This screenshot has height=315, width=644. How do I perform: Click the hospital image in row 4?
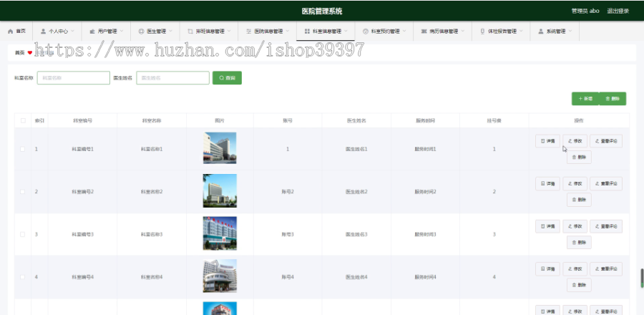pyautogui.click(x=220, y=276)
